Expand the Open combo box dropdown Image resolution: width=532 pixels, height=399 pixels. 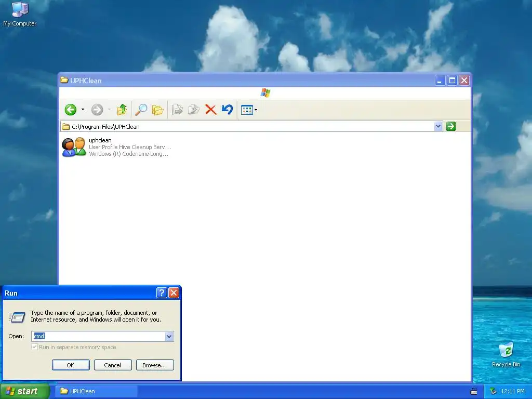point(169,336)
